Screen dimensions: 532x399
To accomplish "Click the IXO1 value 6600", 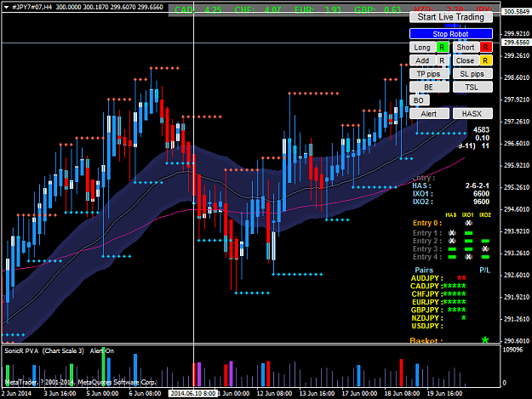I will pos(482,194).
